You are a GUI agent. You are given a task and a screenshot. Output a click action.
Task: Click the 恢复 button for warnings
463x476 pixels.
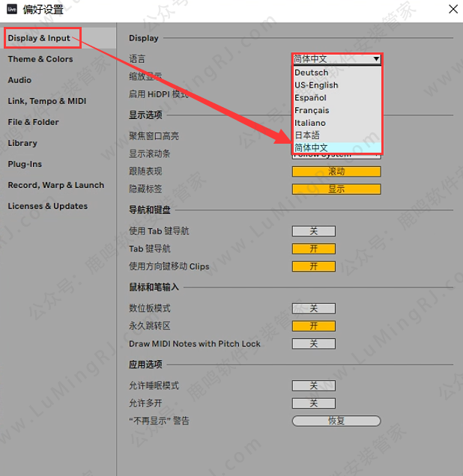coord(336,421)
